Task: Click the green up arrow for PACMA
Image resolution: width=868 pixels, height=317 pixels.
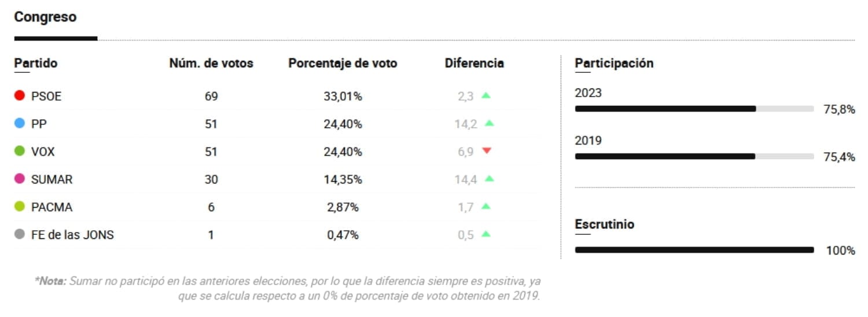Action: point(486,207)
